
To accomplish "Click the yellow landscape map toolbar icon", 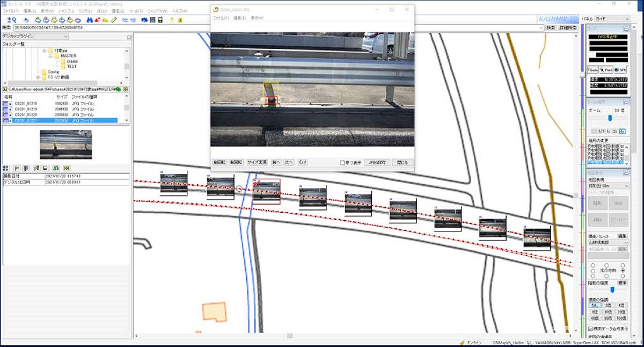I will [54, 20].
